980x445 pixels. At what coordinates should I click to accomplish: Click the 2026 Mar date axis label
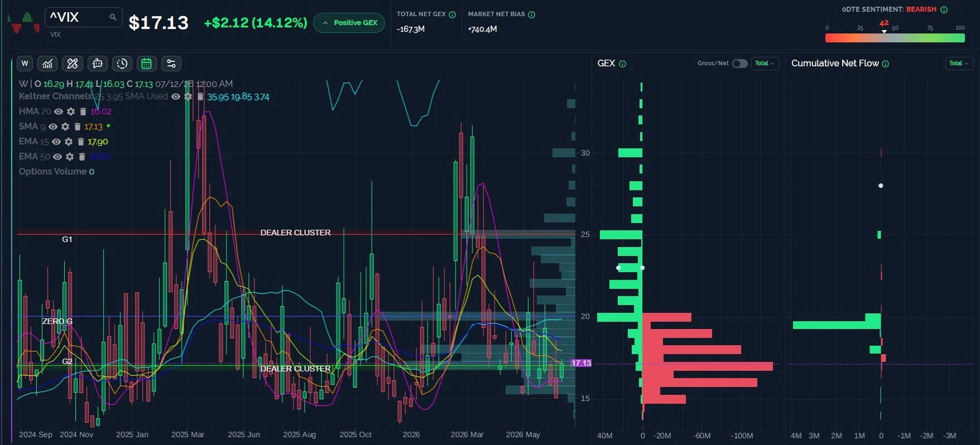[x=467, y=434]
